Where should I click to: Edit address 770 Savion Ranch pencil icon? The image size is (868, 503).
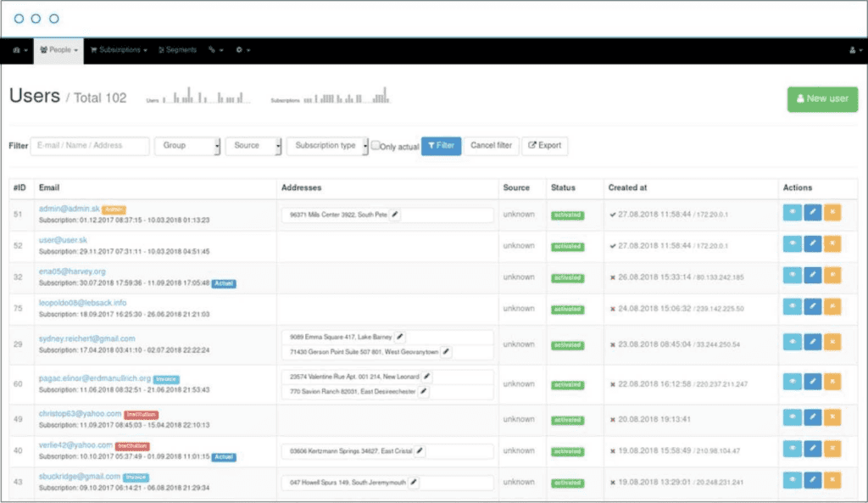click(x=424, y=392)
